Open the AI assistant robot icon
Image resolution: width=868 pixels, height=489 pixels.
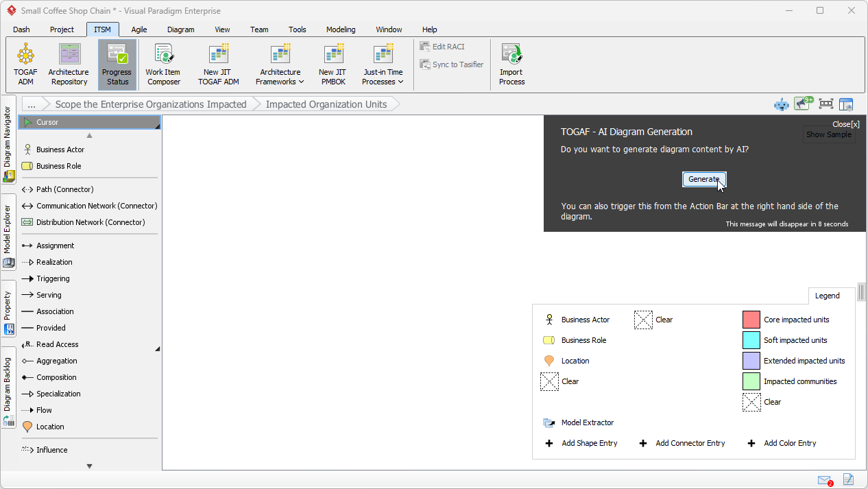781,104
